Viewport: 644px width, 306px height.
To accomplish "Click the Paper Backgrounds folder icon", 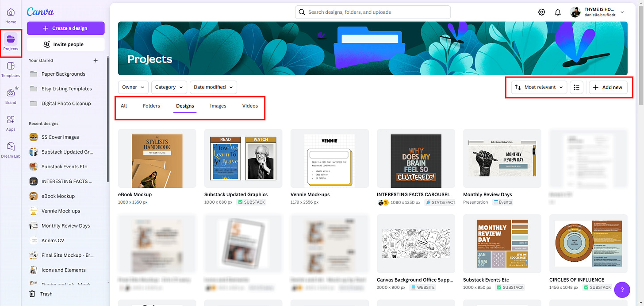I will coord(34,74).
